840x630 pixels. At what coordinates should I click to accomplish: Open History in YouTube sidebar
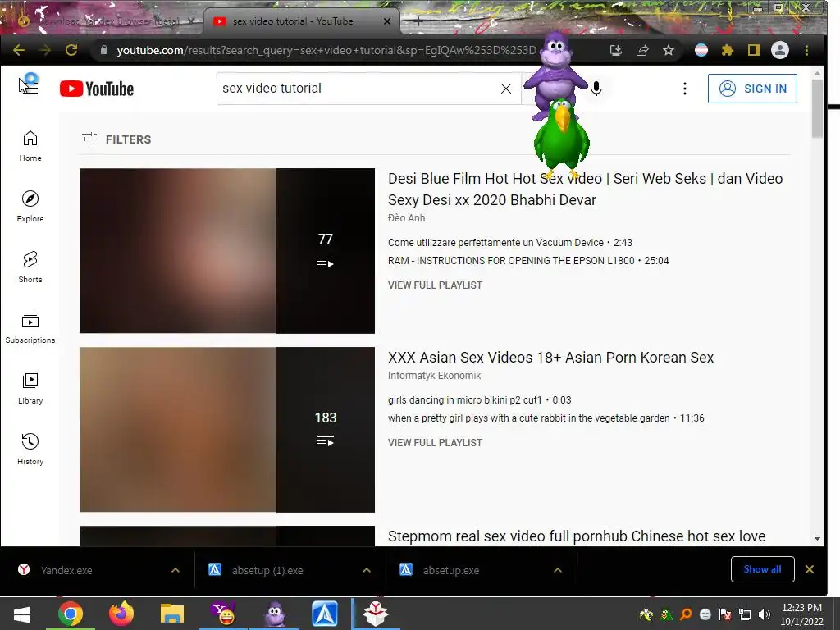tap(30, 449)
